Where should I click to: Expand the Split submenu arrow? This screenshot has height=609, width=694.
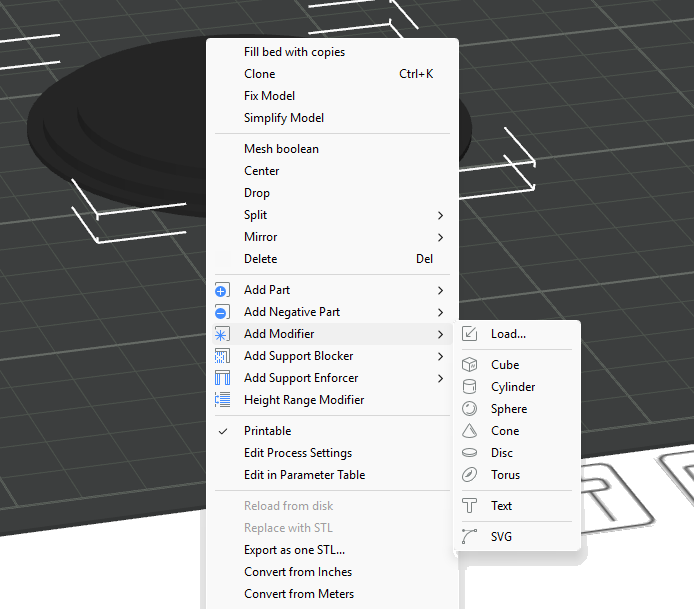440,215
